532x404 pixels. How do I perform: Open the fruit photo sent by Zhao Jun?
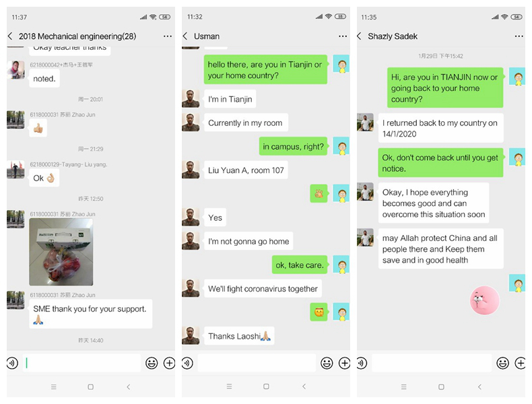click(x=61, y=252)
